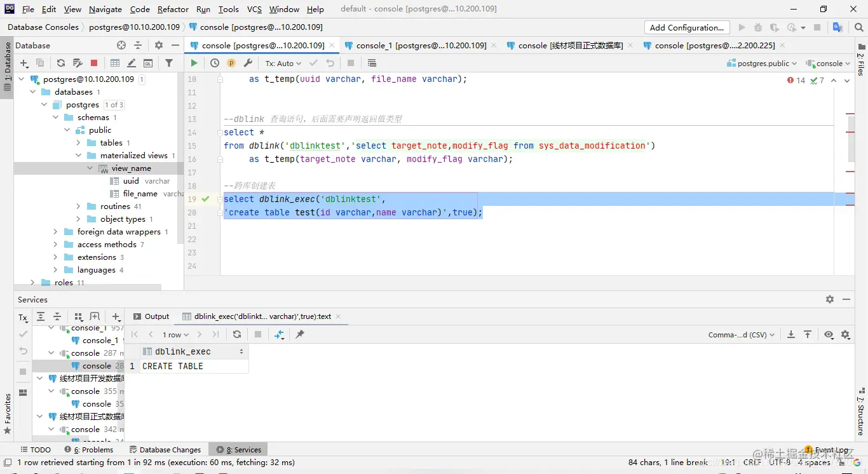Click the pencil Edit Source icon
Screen dimensions: 868x474
[x=132, y=63]
